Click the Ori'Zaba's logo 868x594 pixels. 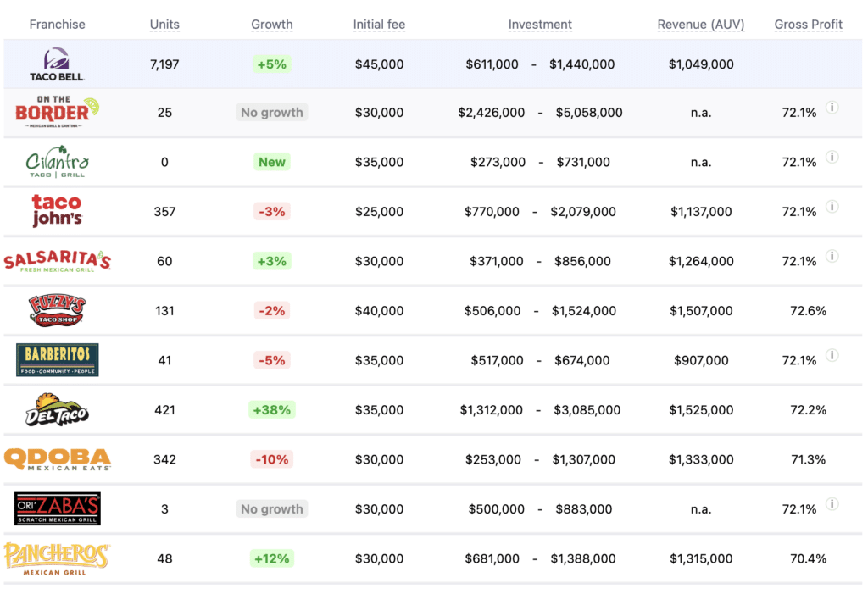57,508
